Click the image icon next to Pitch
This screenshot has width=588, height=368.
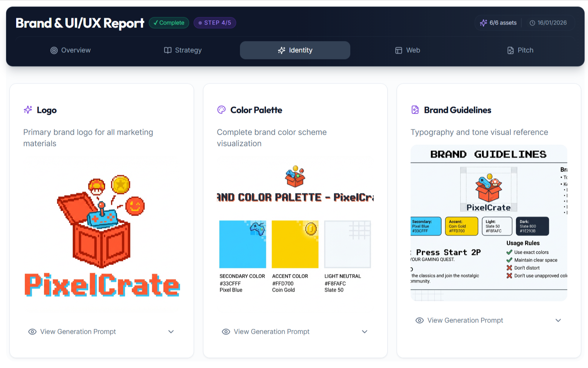coord(511,50)
